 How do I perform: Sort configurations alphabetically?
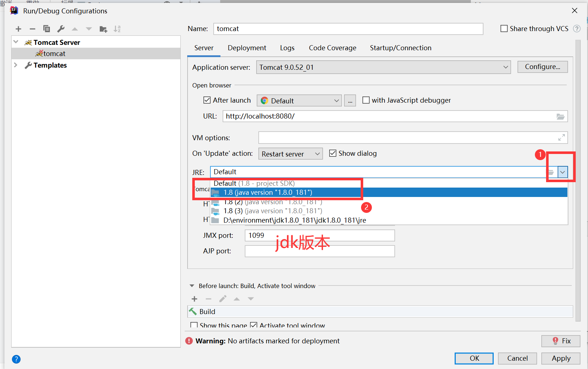117,29
